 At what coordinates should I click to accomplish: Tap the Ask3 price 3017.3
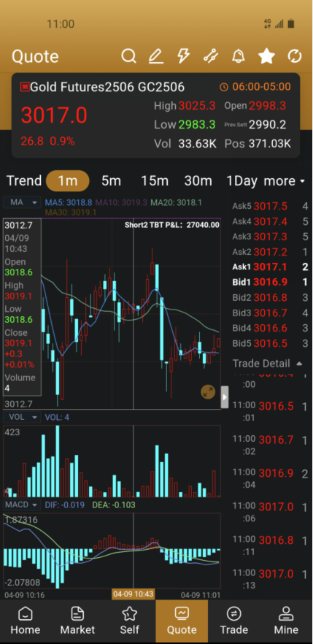click(x=271, y=237)
